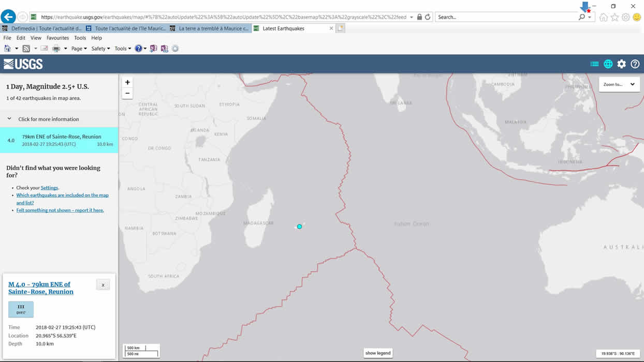This screenshot has height=362, width=644.
Task: Click the cyan earthquake marker on map
Action: pyautogui.click(x=299, y=227)
